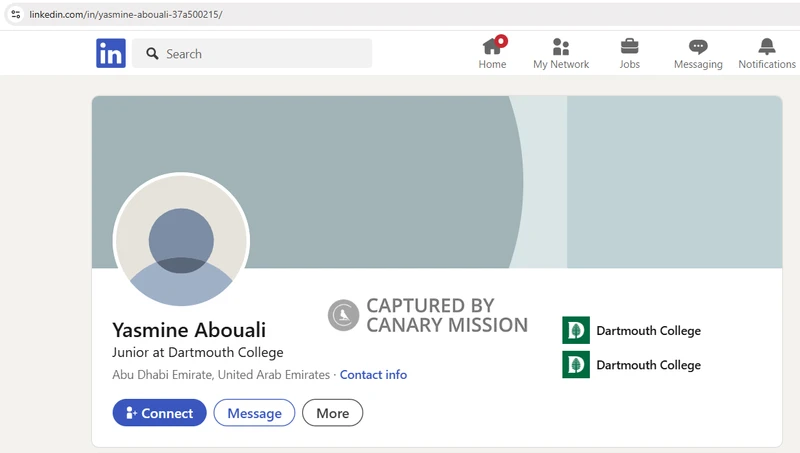Screen dimensions: 800x453
Task: Open the Contact info link
Action: 373,374
